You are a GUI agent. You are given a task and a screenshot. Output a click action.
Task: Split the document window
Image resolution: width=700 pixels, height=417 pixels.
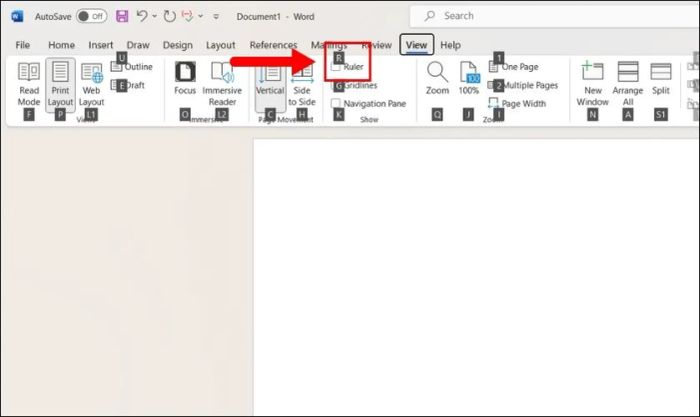(x=661, y=79)
